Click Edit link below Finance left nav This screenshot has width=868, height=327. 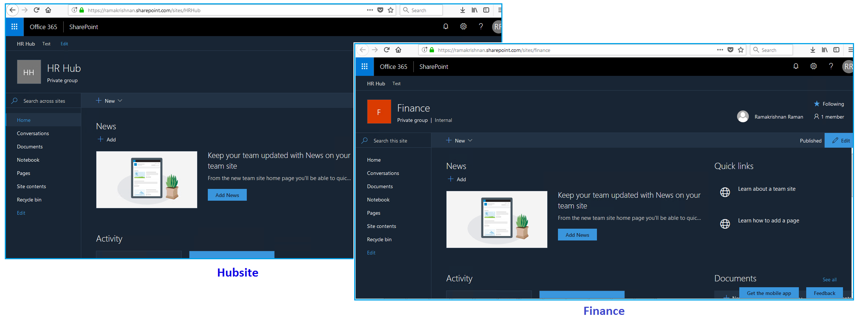pos(371,253)
